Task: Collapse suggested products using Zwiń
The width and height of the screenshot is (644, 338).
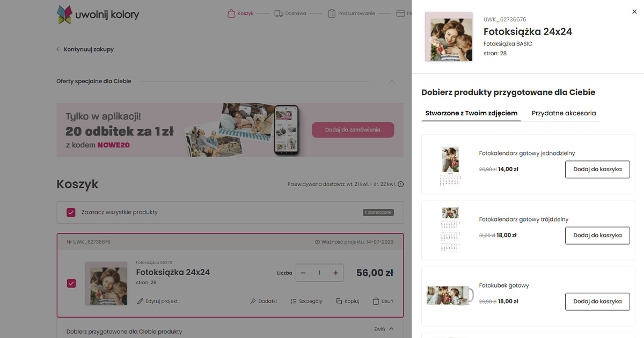Action: [384, 329]
